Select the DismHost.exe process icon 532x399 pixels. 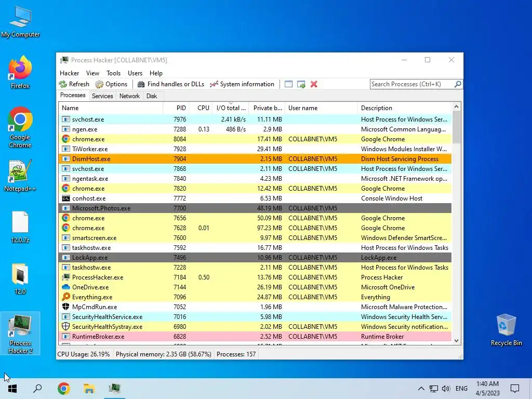pos(66,159)
